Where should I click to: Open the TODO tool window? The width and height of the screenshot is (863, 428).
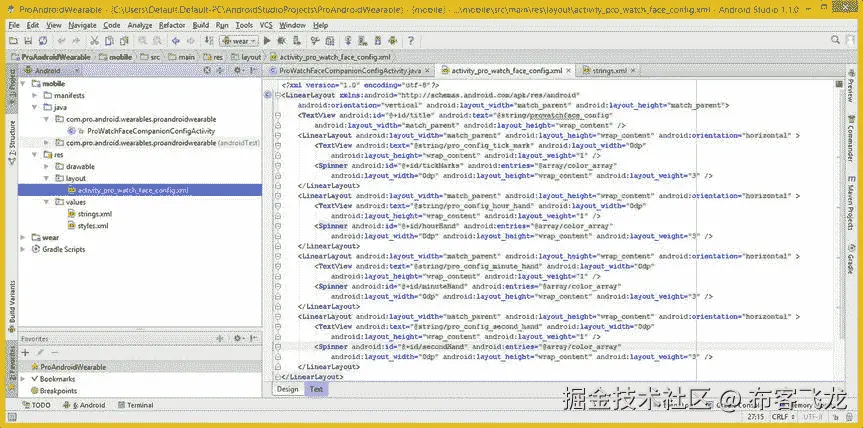click(36, 405)
